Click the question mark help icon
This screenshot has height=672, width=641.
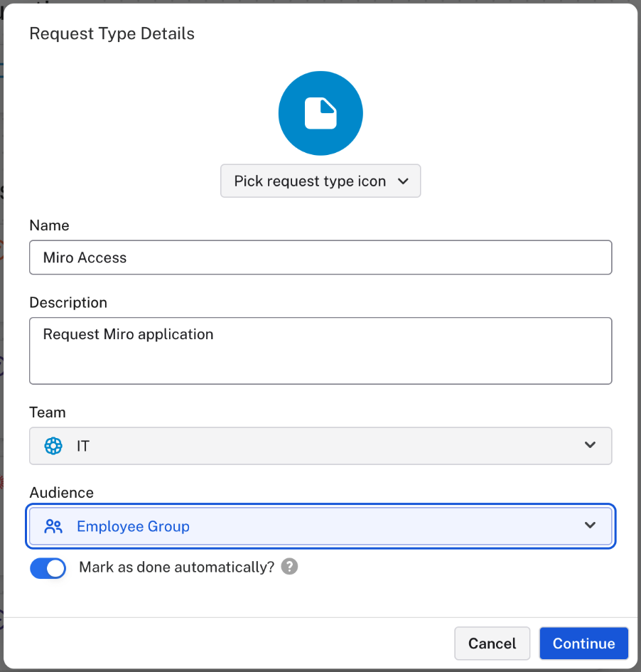289,567
